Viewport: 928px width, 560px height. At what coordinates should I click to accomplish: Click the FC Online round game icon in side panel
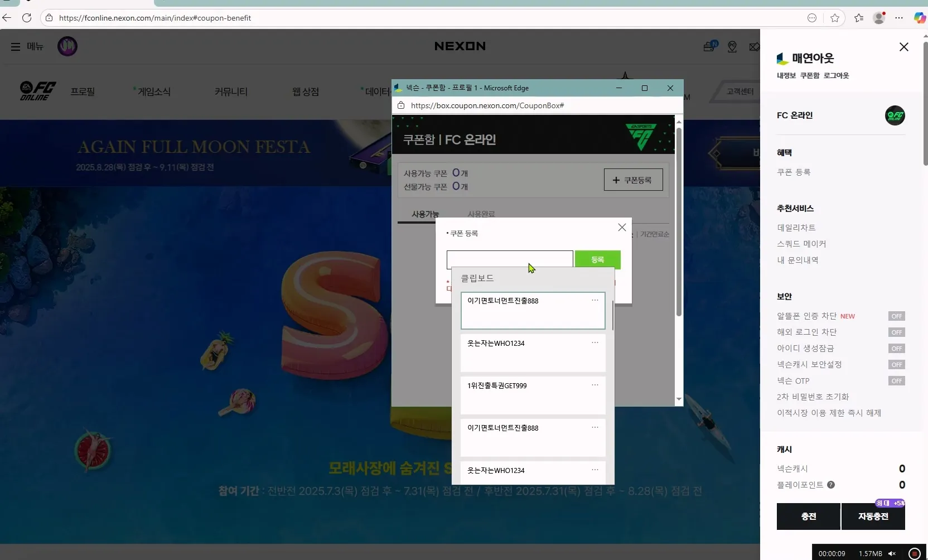coord(895,115)
